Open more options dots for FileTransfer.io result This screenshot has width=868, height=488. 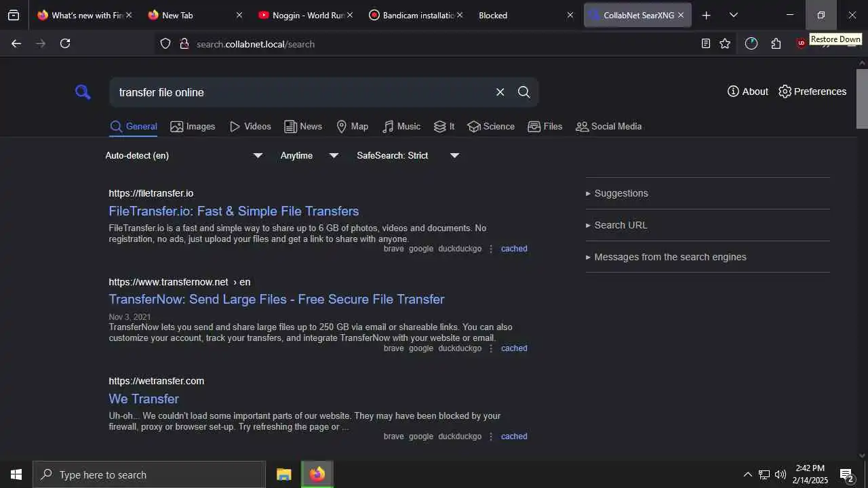coord(491,249)
